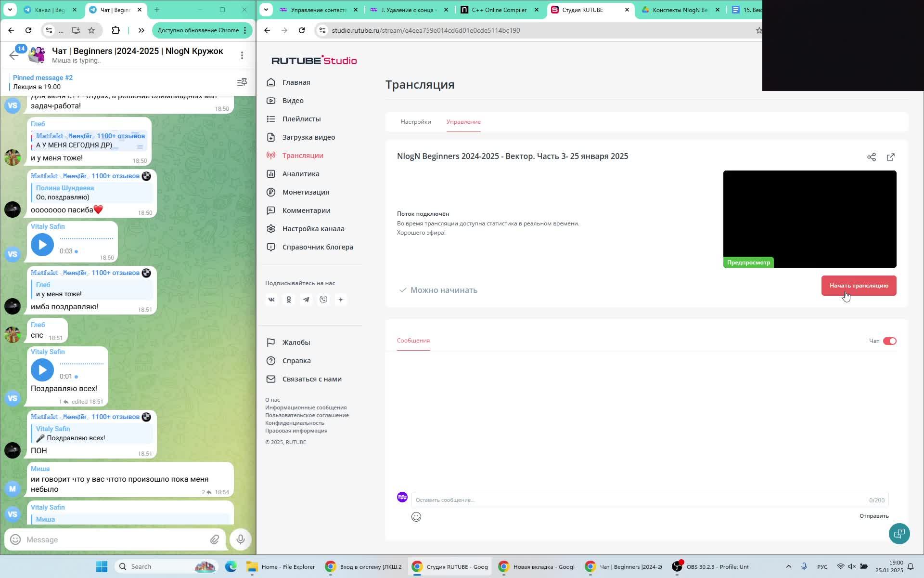Expand the right browser tab search dropdown
Image resolution: width=924 pixels, height=578 pixels.
click(x=266, y=10)
